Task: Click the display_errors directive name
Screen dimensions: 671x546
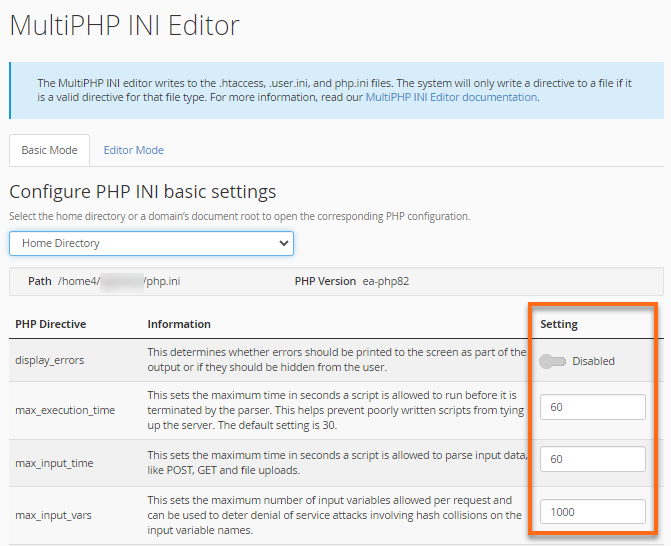Action: point(50,360)
